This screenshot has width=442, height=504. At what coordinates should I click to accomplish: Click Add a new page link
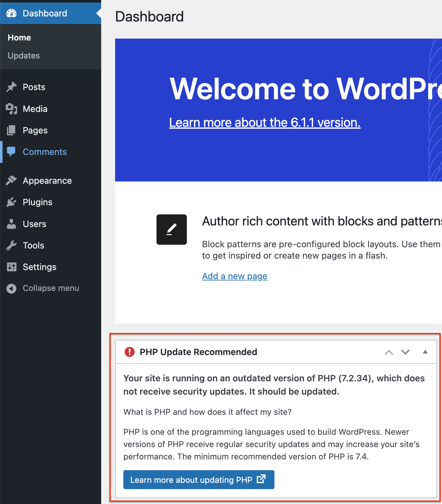pyautogui.click(x=235, y=276)
